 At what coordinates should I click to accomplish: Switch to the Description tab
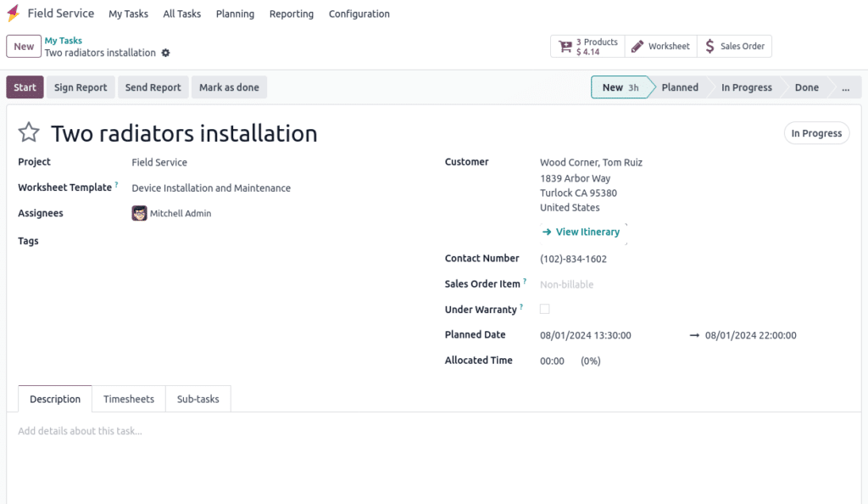click(55, 399)
